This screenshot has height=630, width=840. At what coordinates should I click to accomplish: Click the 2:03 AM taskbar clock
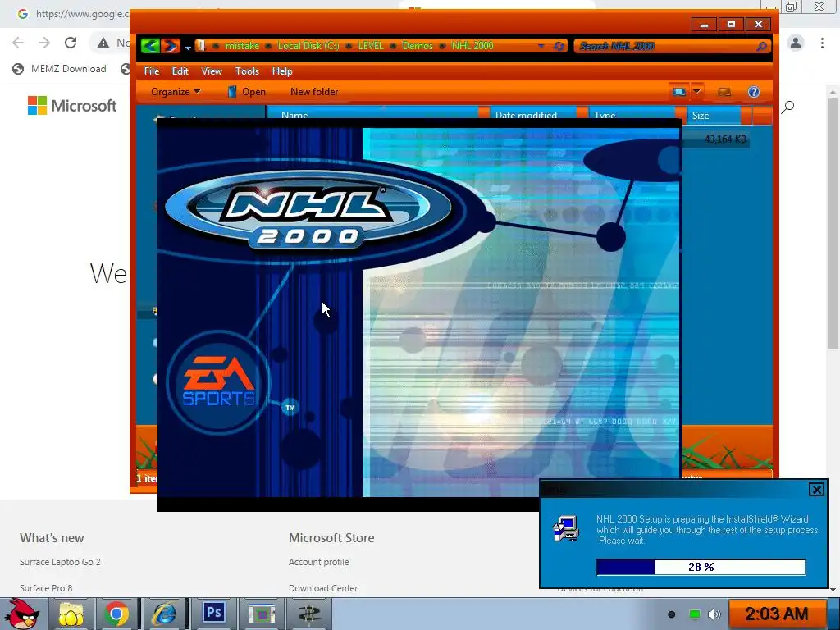pyautogui.click(x=776, y=614)
